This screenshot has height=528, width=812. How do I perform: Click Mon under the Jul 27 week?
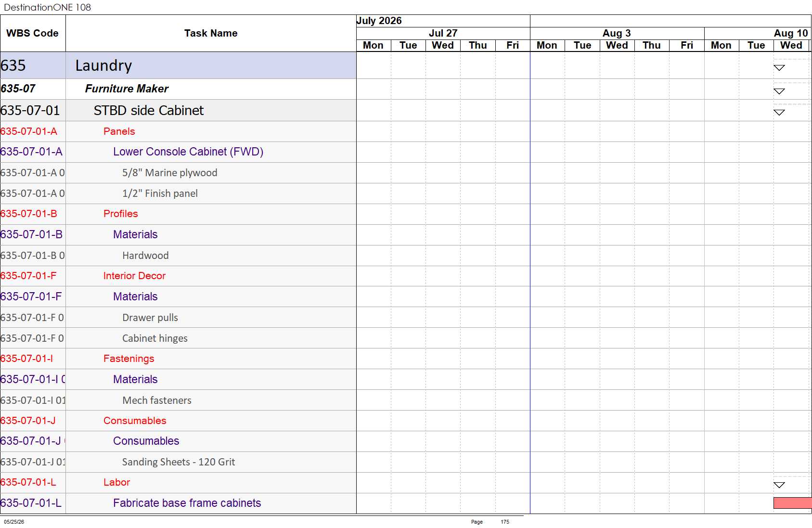click(x=373, y=45)
